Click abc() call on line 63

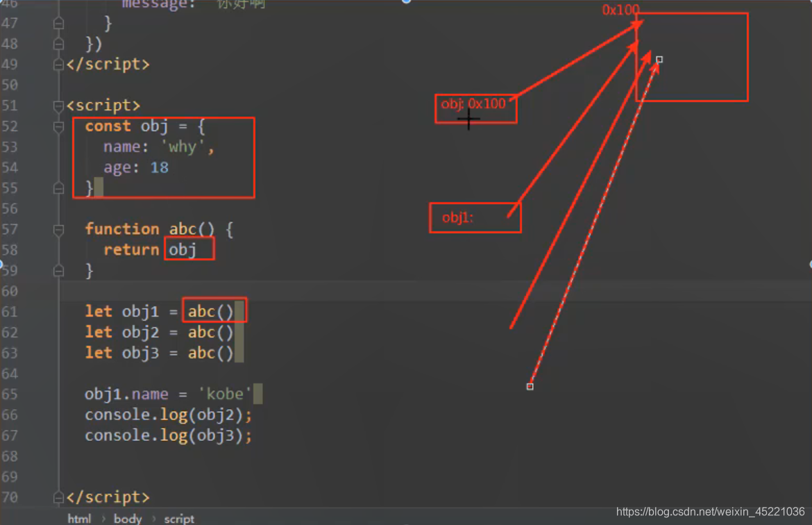[210, 353]
